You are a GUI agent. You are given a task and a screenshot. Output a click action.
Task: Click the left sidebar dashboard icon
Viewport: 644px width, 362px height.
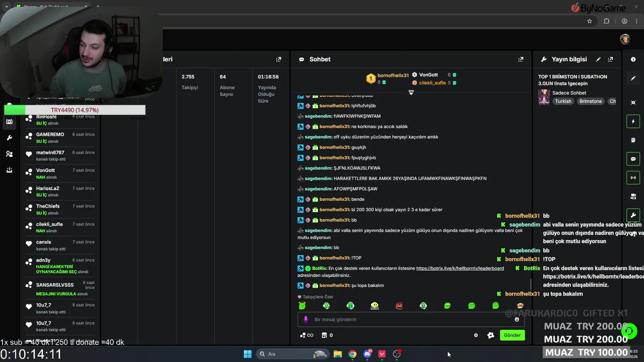pyautogui.click(x=9, y=122)
